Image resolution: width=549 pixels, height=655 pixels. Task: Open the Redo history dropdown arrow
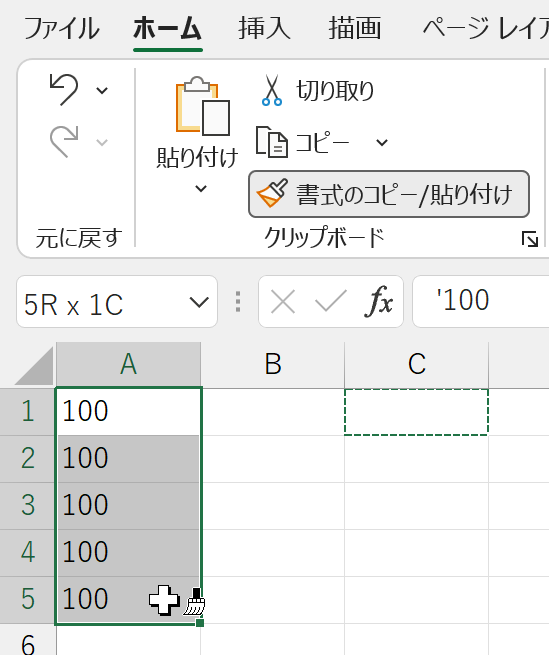102,142
